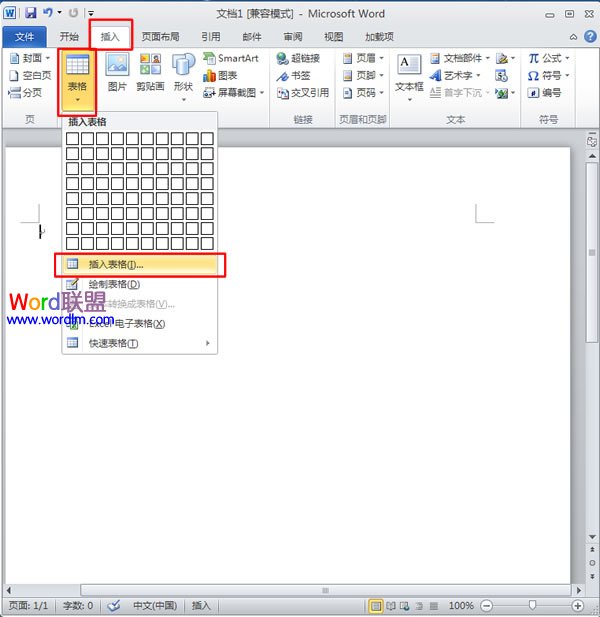Click the 页面: 1/1 status indicator
This screenshot has height=617, width=600.
coord(28,605)
